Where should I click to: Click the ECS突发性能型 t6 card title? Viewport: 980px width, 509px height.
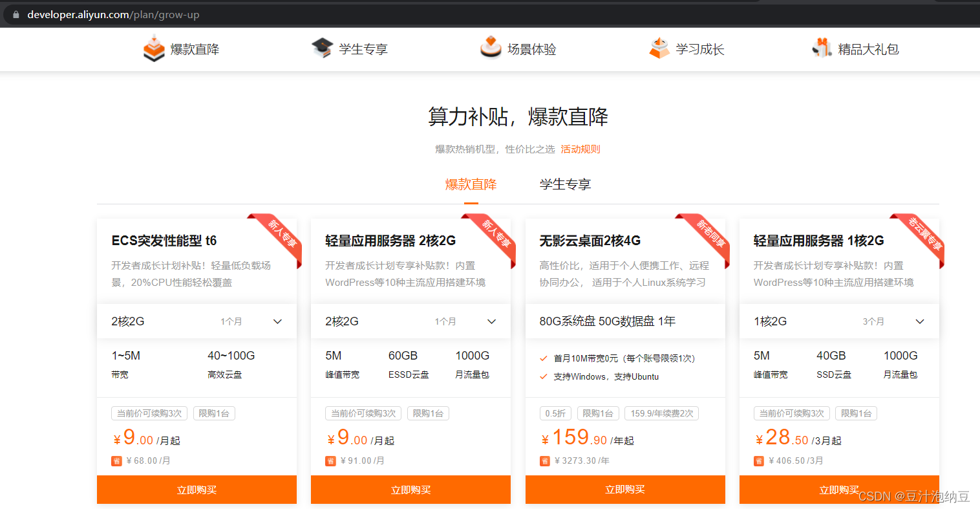pos(164,241)
